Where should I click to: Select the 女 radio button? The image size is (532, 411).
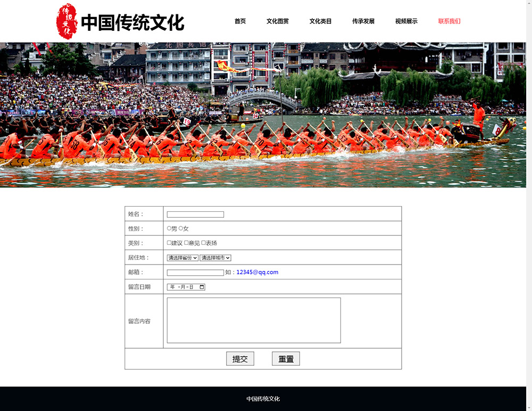(x=181, y=228)
